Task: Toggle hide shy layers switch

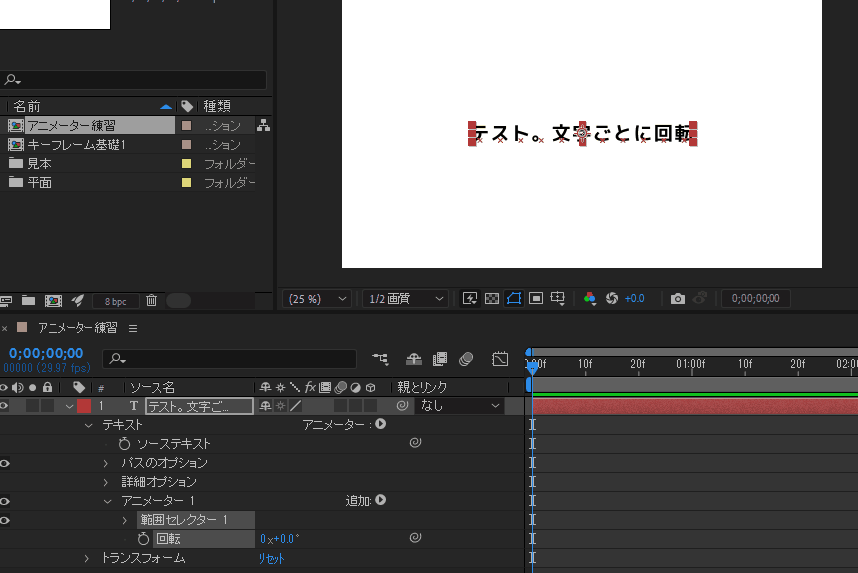Action: [414, 359]
